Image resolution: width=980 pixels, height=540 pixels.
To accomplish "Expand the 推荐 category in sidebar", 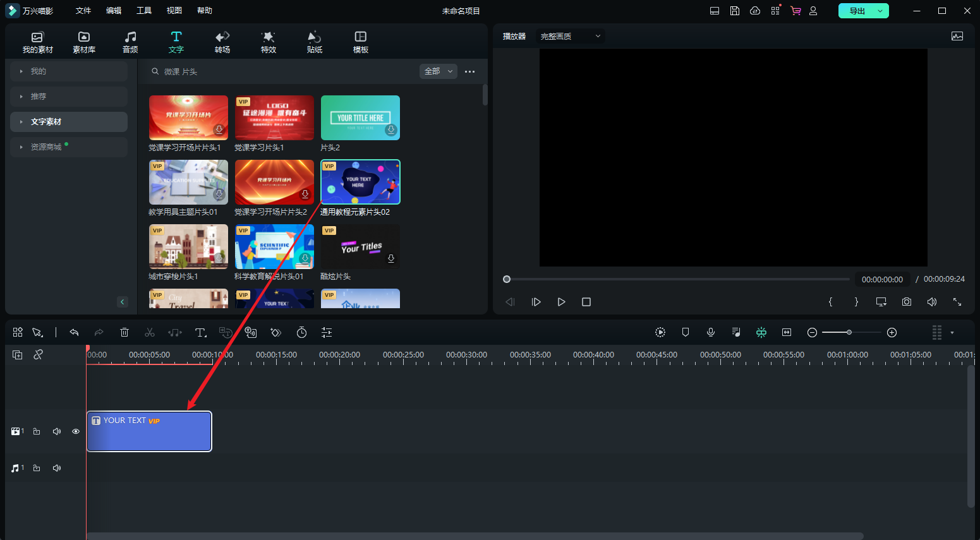I will coord(69,97).
